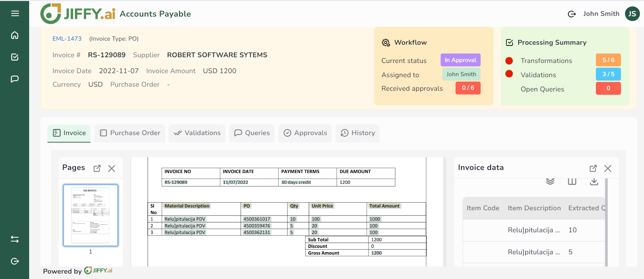Pop out the Invoice data panel

click(x=593, y=168)
